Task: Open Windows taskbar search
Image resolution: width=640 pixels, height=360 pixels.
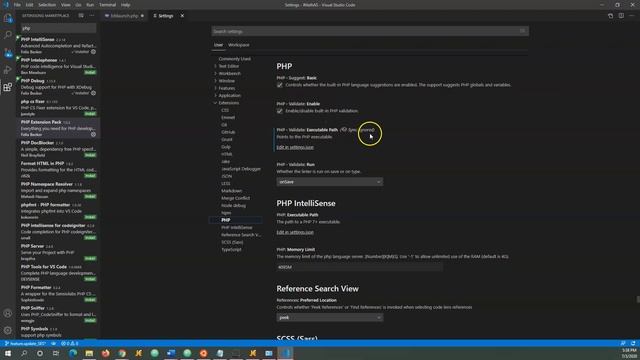Action: coord(24,353)
